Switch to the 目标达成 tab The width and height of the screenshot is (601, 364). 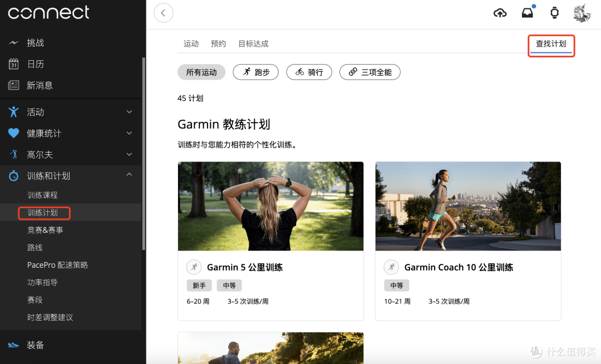(x=253, y=43)
